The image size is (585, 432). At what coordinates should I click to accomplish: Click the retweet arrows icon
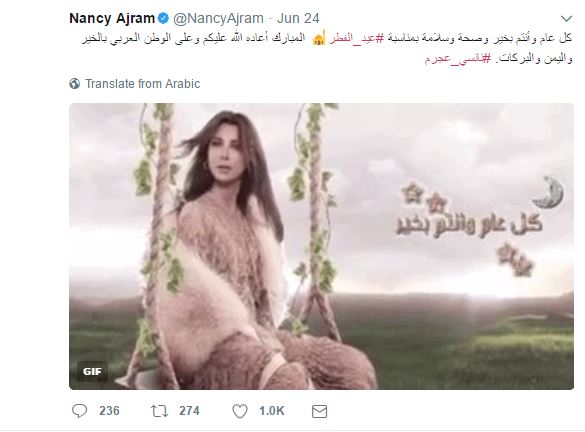(x=159, y=411)
